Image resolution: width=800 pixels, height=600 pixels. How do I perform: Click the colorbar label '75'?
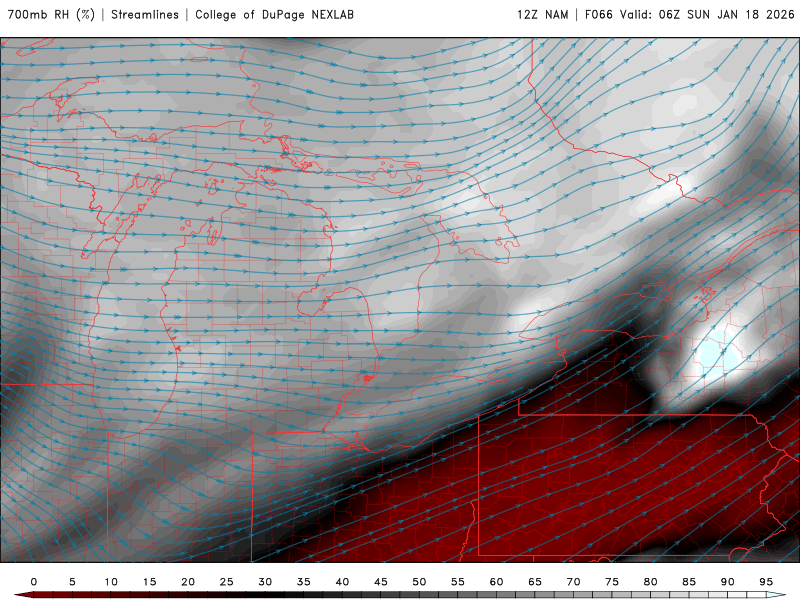pyautogui.click(x=612, y=582)
